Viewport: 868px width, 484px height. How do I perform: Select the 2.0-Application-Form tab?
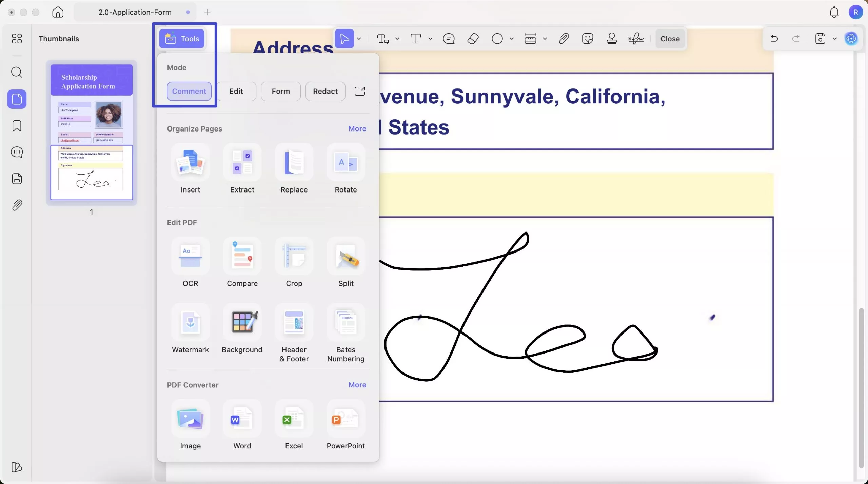tap(135, 12)
